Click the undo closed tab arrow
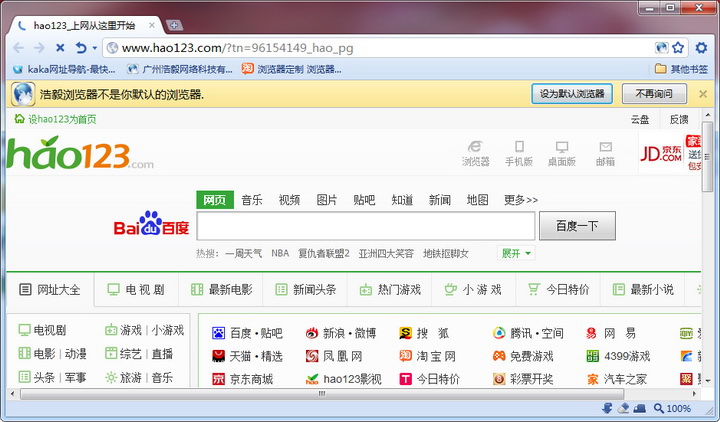 pyautogui.click(x=81, y=48)
